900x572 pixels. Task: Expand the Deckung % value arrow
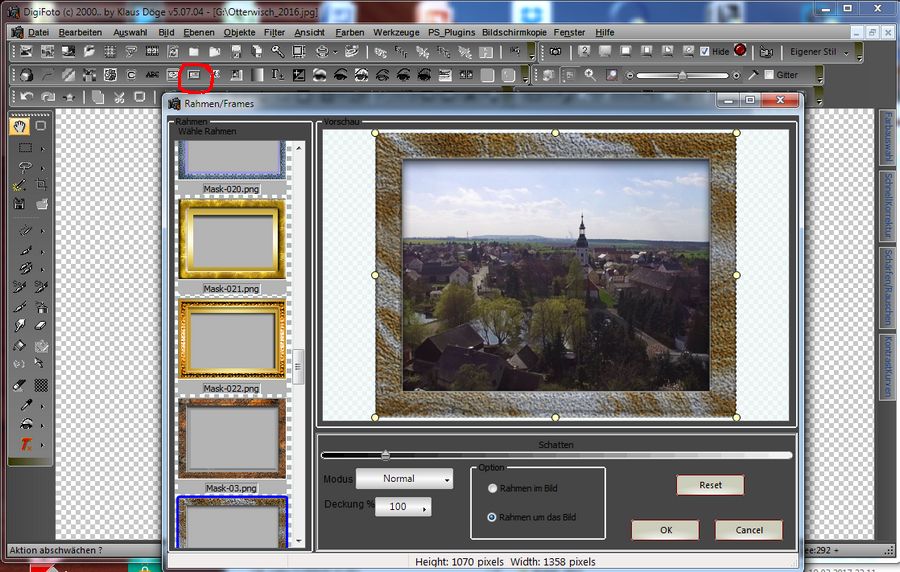[x=424, y=508]
